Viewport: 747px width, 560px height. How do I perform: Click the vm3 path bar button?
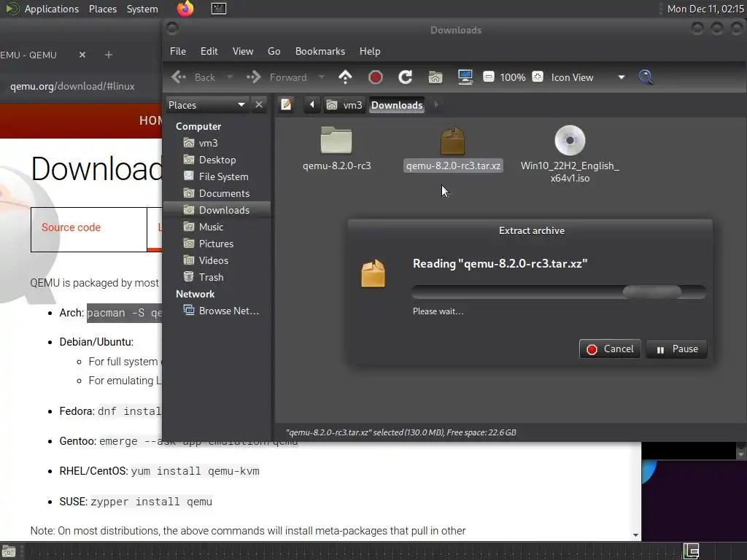(x=344, y=105)
